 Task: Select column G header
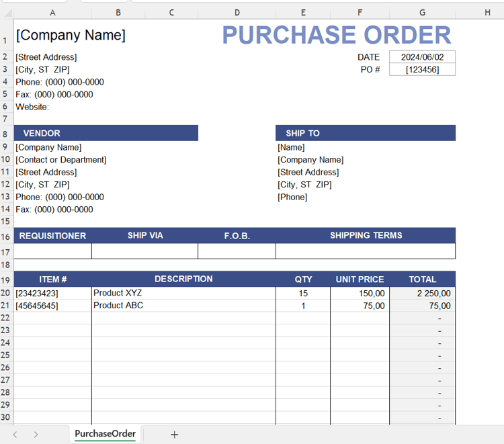(423, 13)
